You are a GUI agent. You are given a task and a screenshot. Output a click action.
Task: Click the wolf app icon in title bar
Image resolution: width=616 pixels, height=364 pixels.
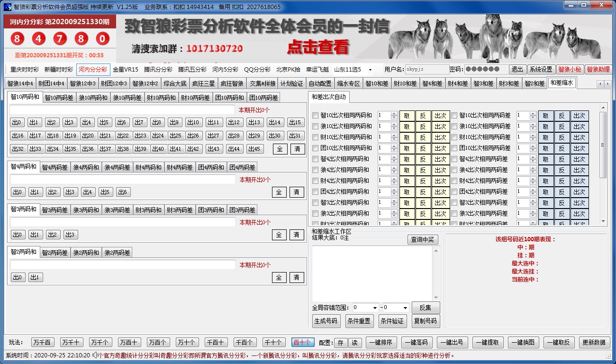click(x=7, y=7)
